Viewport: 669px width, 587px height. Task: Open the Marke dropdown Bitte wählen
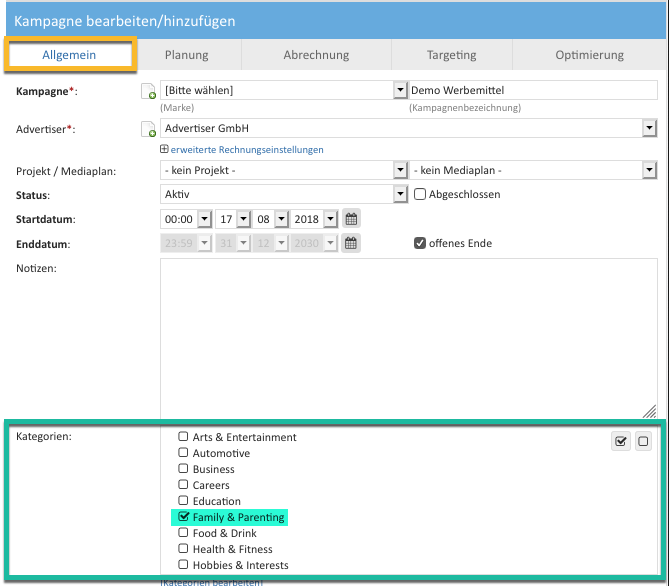coord(400,90)
